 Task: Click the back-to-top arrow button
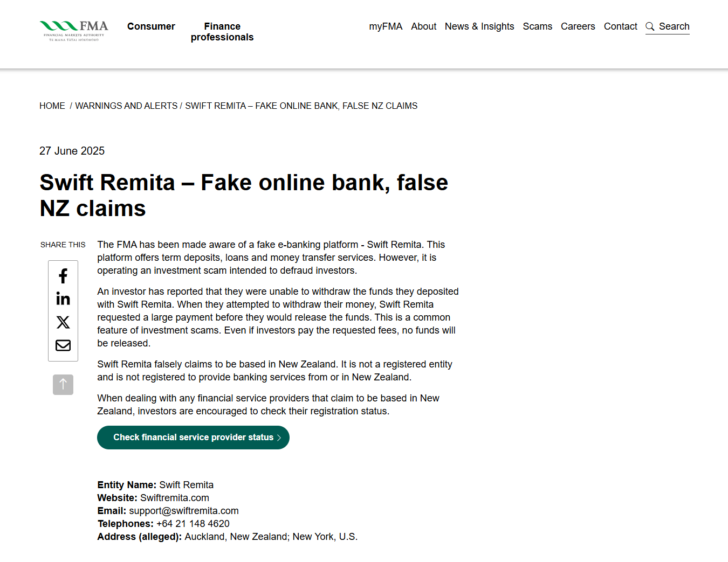63,385
